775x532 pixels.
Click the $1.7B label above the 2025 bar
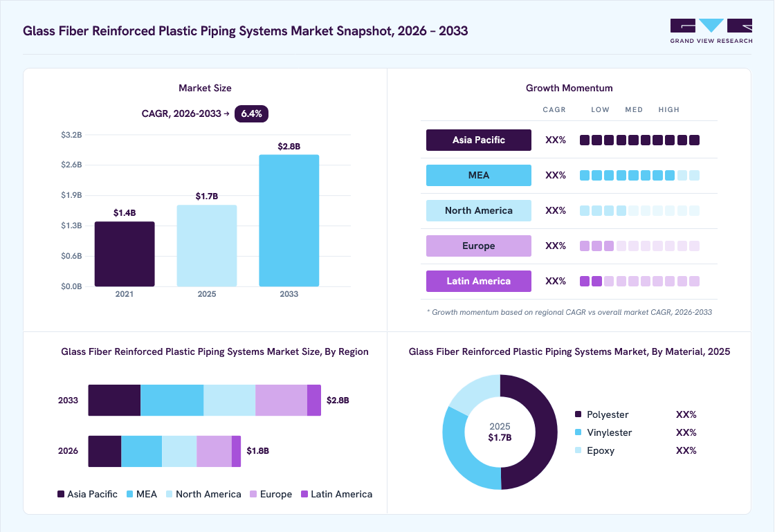click(207, 196)
